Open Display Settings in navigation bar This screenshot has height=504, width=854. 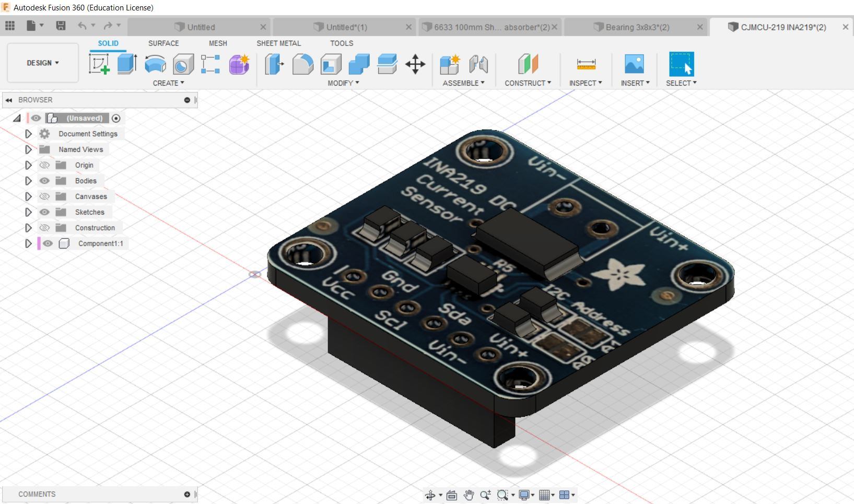[526, 495]
